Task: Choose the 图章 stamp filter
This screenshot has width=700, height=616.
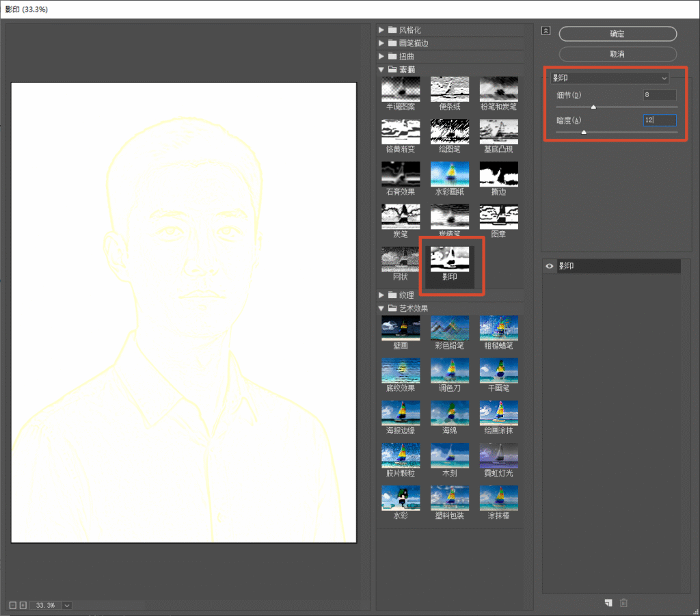Action: coord(498,217)
